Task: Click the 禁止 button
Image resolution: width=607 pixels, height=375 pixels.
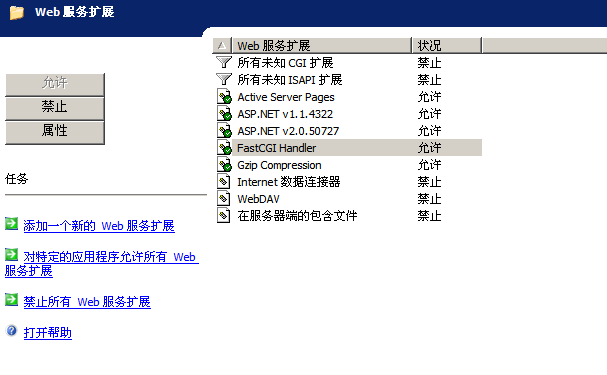Action: point(55,108)
